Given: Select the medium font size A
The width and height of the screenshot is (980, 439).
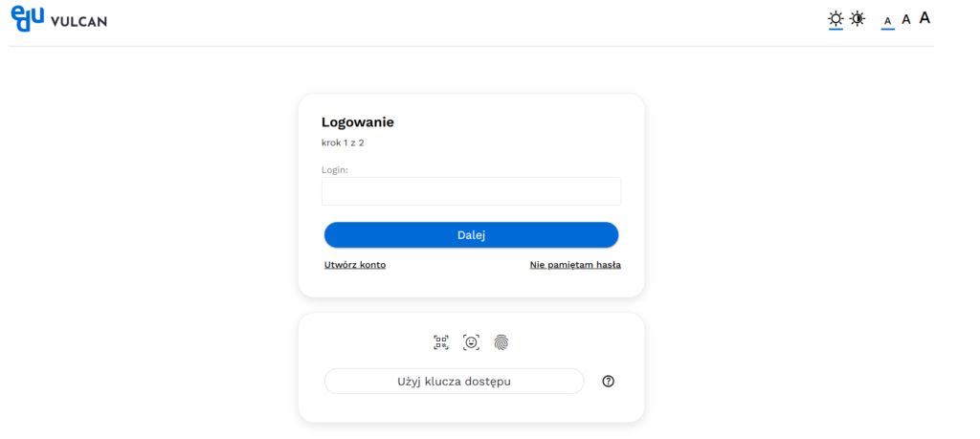Looking at the screenshot, I should [x=905, y=19].
